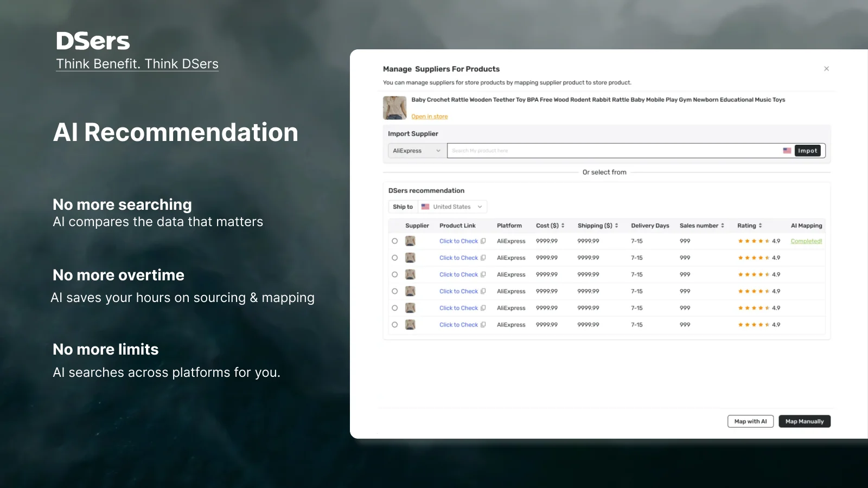Image resolution: width=868 pixels, height=488 pixels.
Task: Select the radio button in the Completed! row
Action: coord(394,241)
